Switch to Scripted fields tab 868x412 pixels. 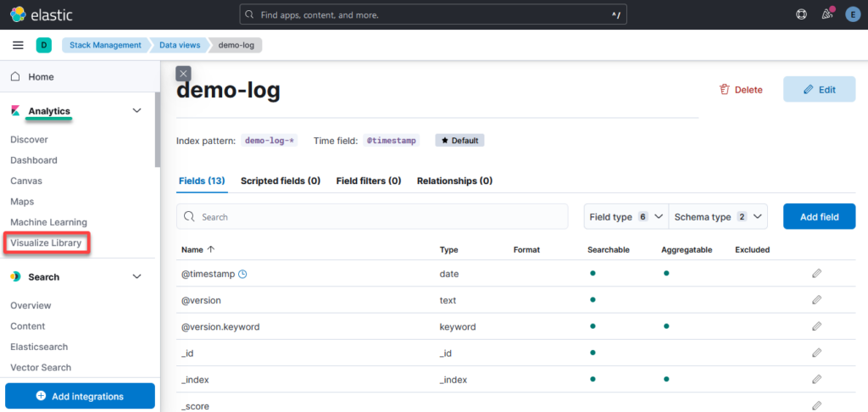(x=280, y=181)
